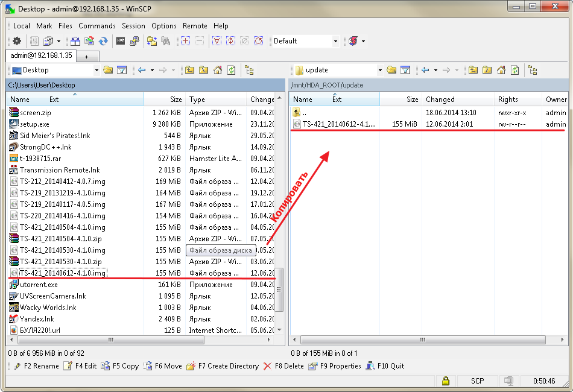This screenshot has width=573, height=392.
Task: Refresh the remote update panel
Action: pyautogui.click(x=515, y=70)
